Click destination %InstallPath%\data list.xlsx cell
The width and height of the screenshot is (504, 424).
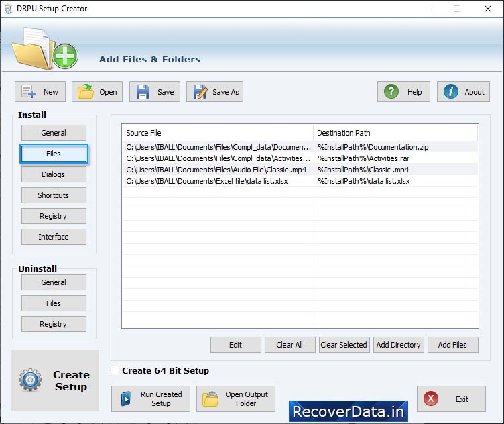coord(395,181)
